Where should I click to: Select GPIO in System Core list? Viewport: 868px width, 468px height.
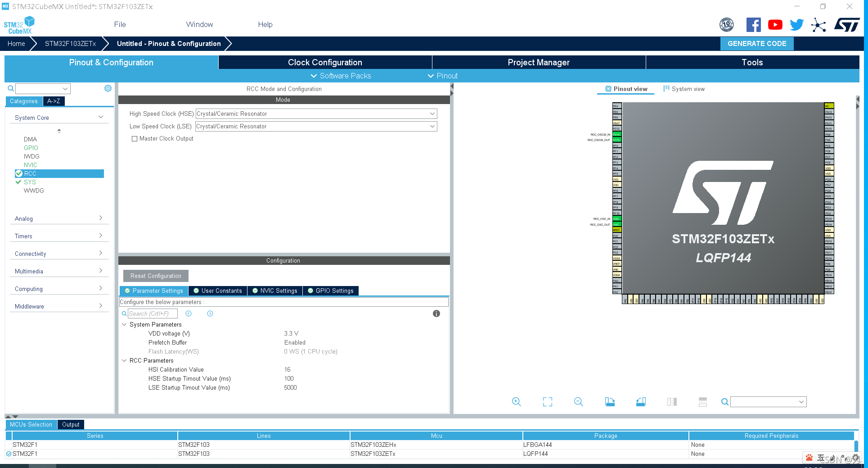coord(31,148)
